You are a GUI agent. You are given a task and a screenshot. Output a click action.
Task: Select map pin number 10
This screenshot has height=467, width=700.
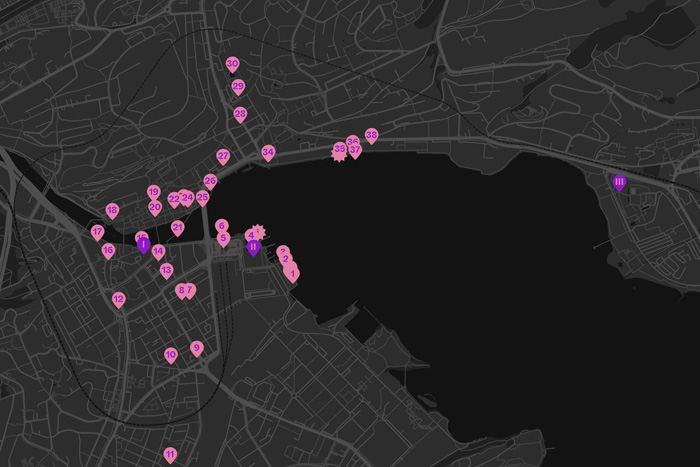(x=171, y=355)
